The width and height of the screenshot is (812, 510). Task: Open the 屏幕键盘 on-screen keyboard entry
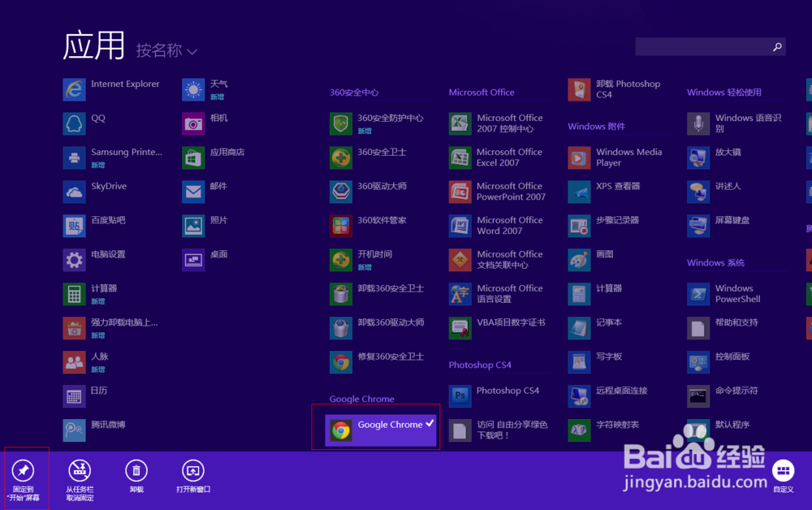pos(719,226)
